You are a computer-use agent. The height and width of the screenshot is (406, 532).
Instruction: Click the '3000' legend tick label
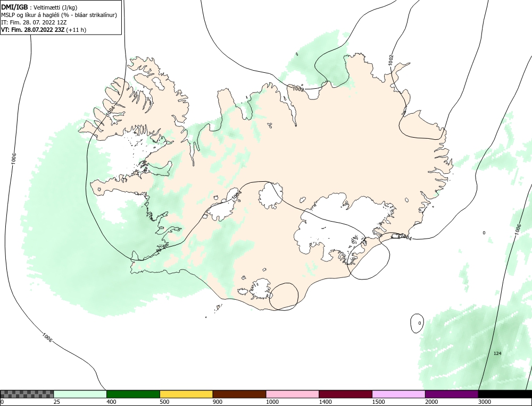point(485,402)
